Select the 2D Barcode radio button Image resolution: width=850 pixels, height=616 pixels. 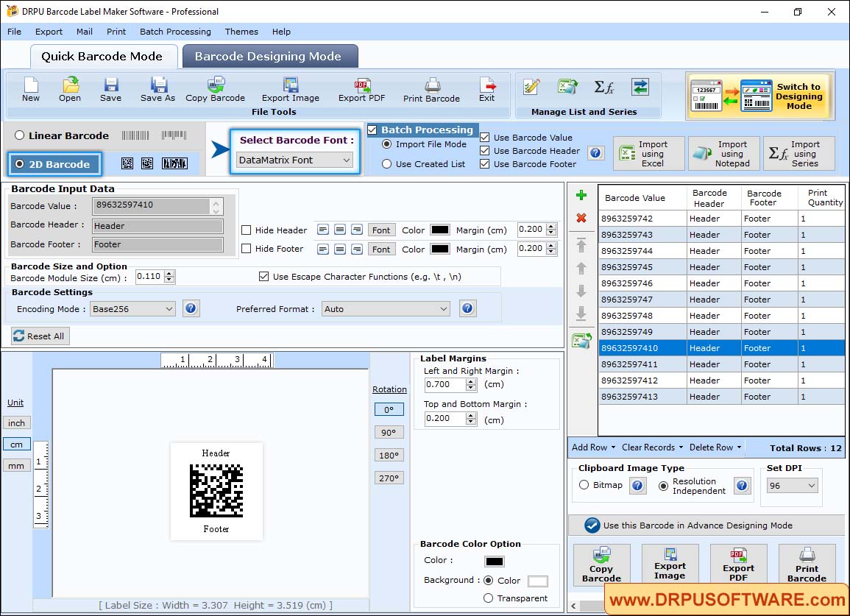pos(20,164)
